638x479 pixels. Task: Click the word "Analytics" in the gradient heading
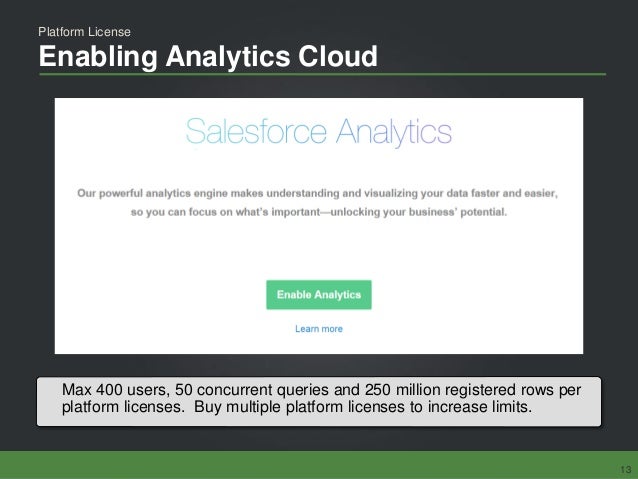click(x=393, y=132)
